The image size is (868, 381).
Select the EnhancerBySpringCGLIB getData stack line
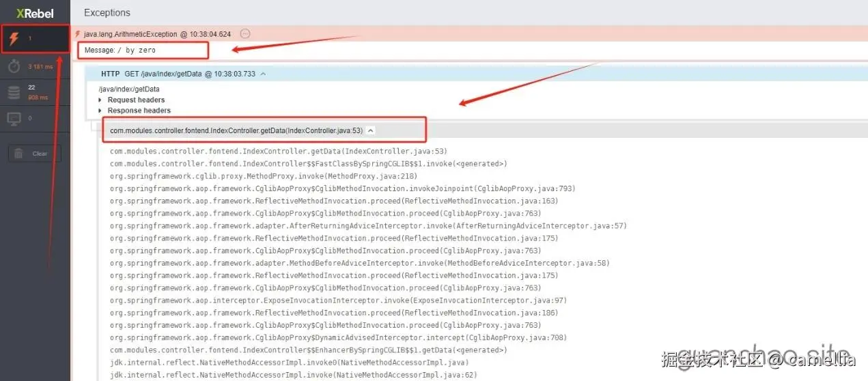tap(308, 350)
